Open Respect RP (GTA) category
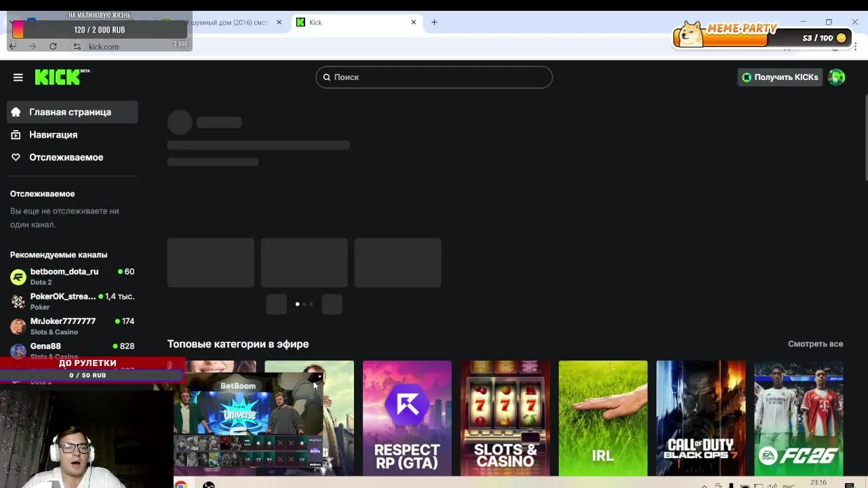Viewport: 868px width, 488px height. [407, 418]
